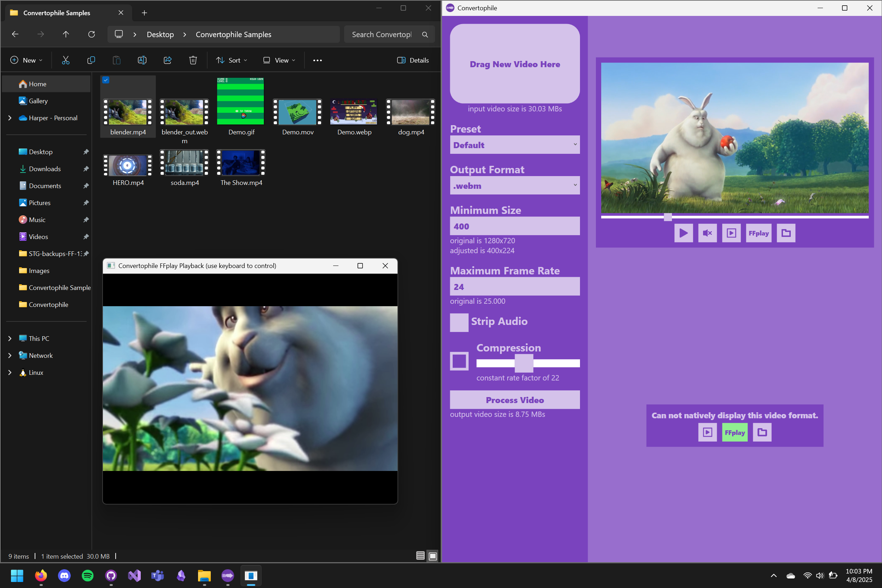Open Home in the navigation pane
Image resolution: width=882 pixels, height=588 pixels.
(46, 84)
